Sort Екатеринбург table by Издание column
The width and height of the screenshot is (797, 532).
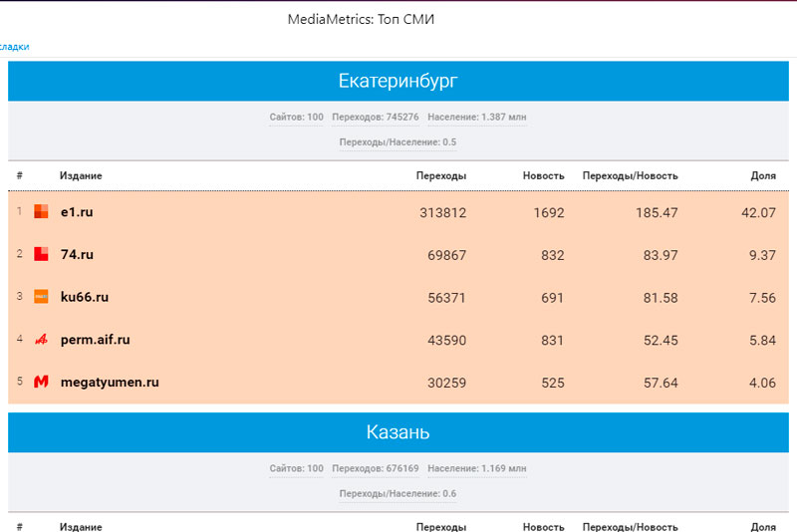pyautogui.click(x=81, y=175)
